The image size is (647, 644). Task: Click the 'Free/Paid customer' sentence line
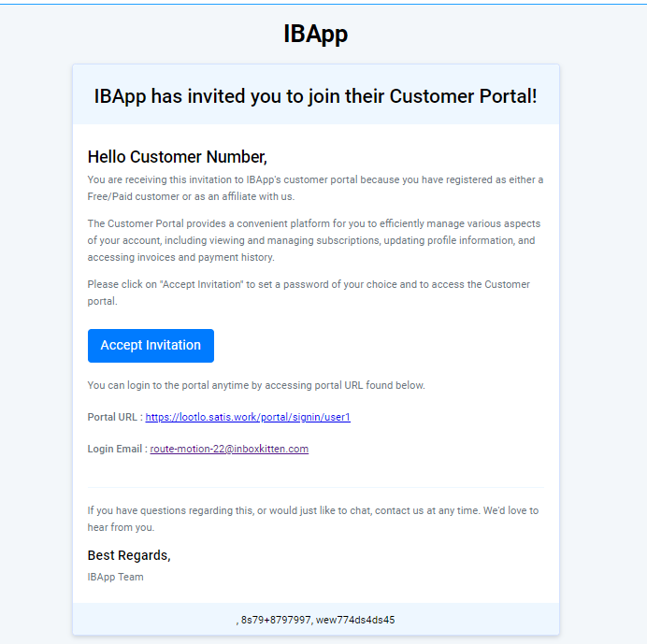[x=191, y=196]
